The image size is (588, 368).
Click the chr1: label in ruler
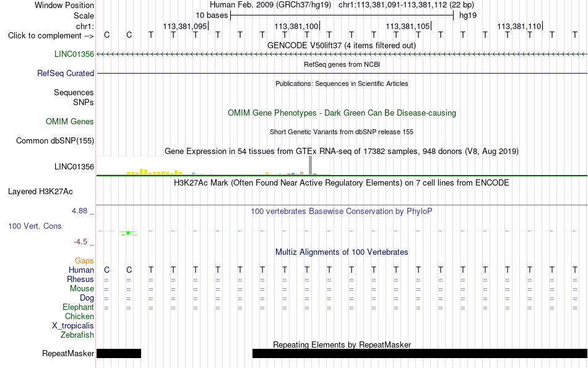[x=85, y=26]
